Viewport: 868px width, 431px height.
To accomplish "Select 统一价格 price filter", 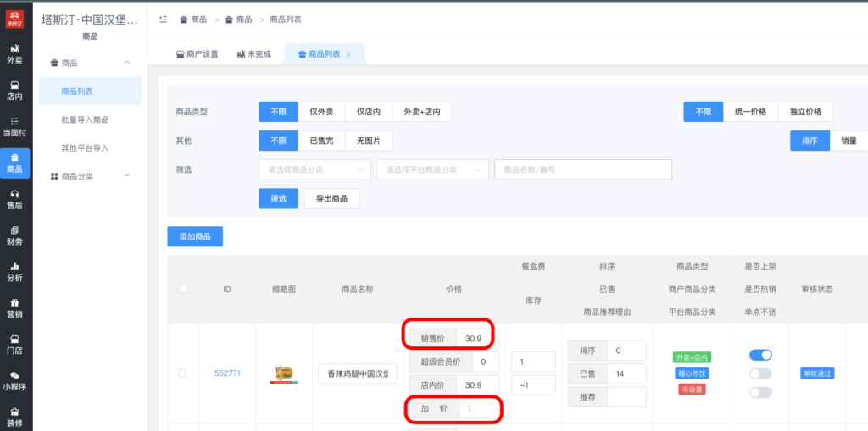I will 751,112.
